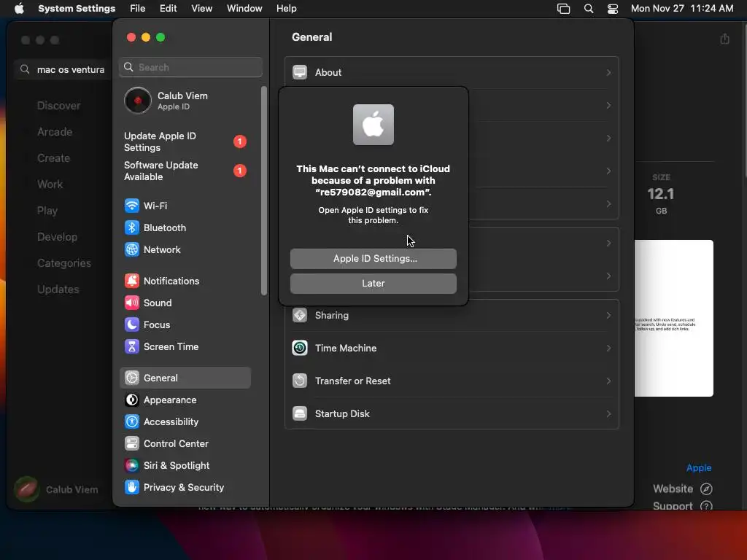Select Create in App Store sidebar

point(53,158)
